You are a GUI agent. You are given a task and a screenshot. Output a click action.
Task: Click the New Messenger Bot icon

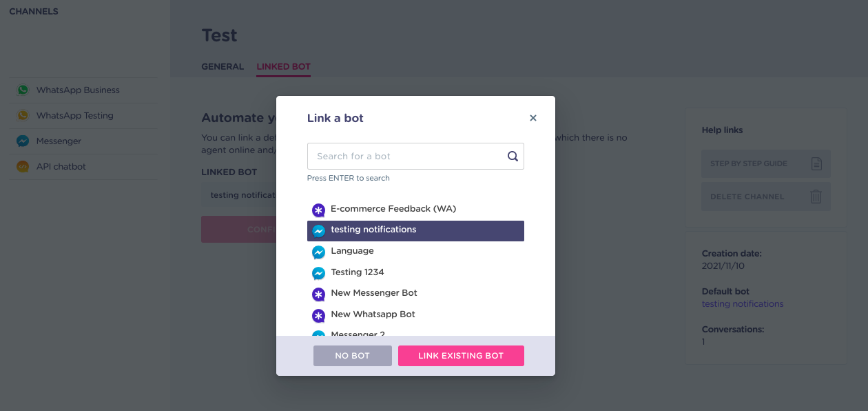(x=318, y=294)
